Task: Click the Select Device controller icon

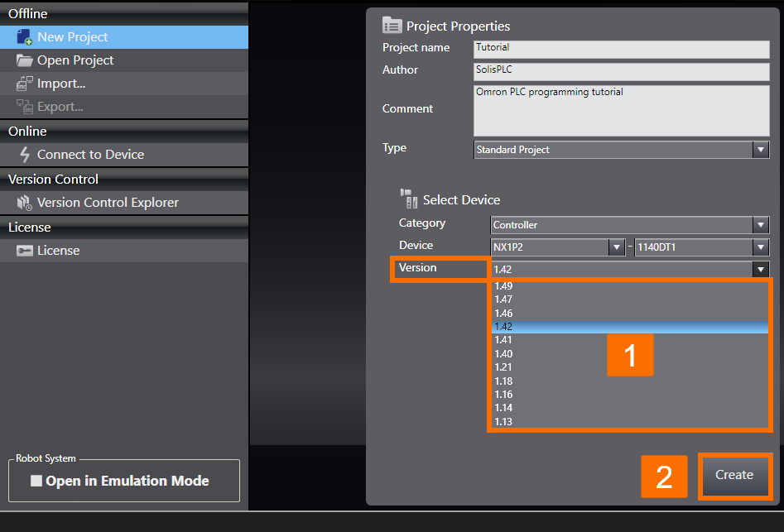Action: click(x=408, y=199)
